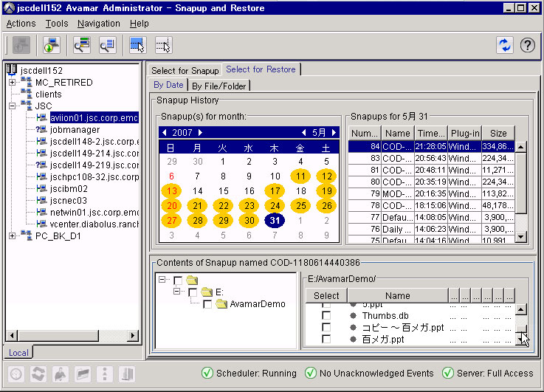
Task: Click the Scheduler Running check icon
Action: [x=207, y=374]
